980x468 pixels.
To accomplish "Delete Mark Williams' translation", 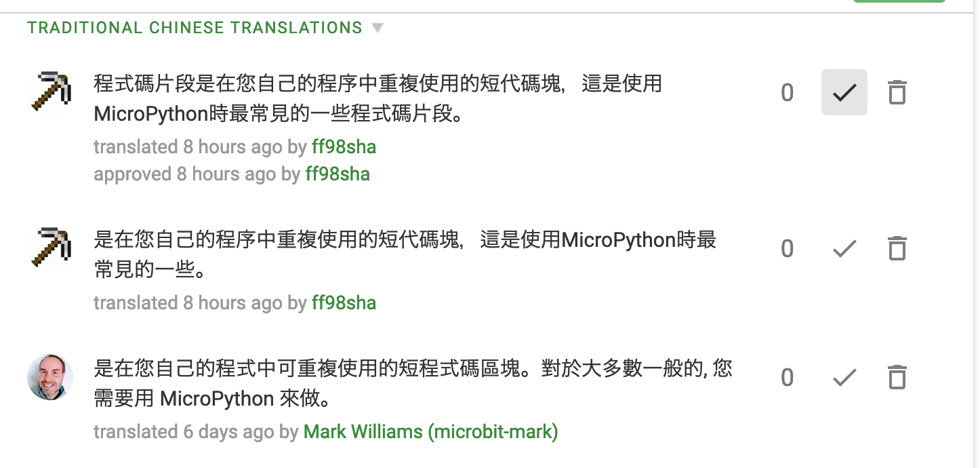I will pyautogui.click(x=896, y=377).
